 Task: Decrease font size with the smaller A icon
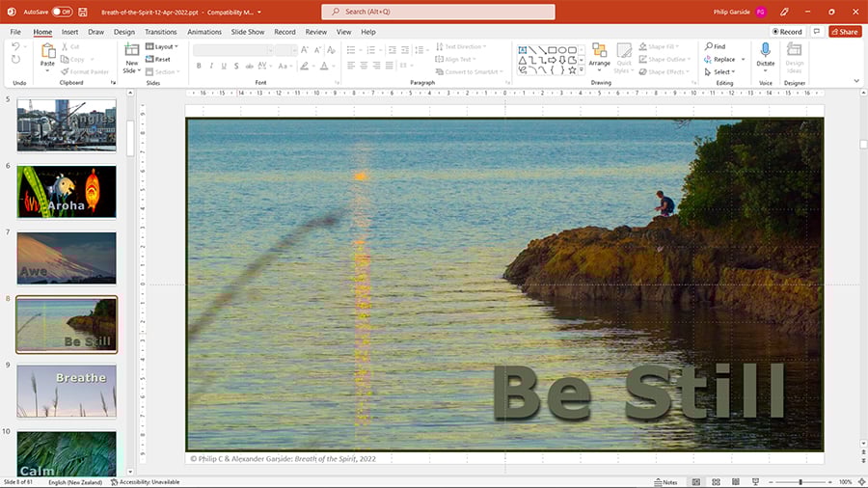pyautogui.click(x=317, y=50)
